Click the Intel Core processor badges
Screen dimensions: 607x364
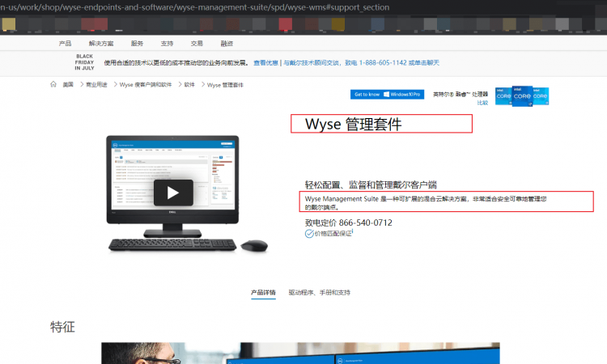522,96
